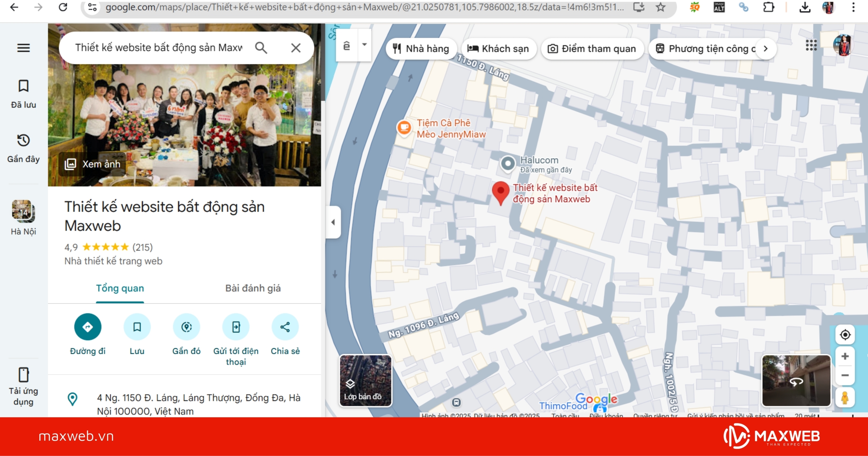Open Street View thumbnail preview
The image size is (868, 456).
(x=796, y=380)
